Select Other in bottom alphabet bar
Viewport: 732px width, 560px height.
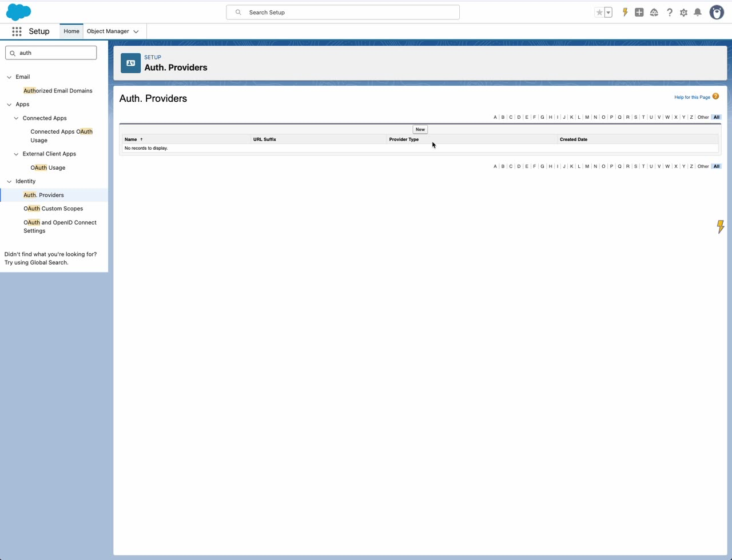pos(703,166)
